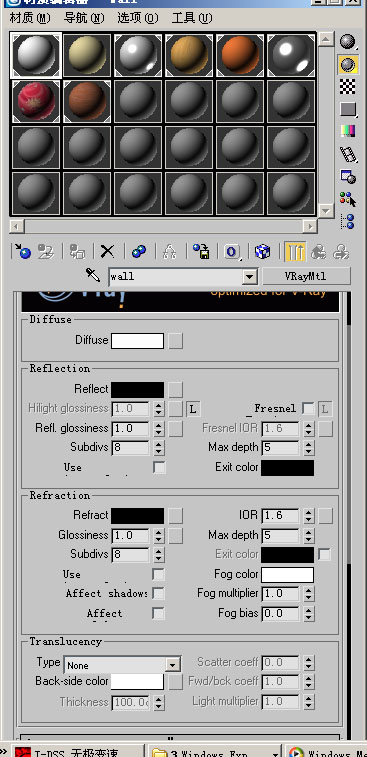This screenshot has height=757, width=367.
Task: Click Sample UV Tiling icon
Action: click(348, 109)
